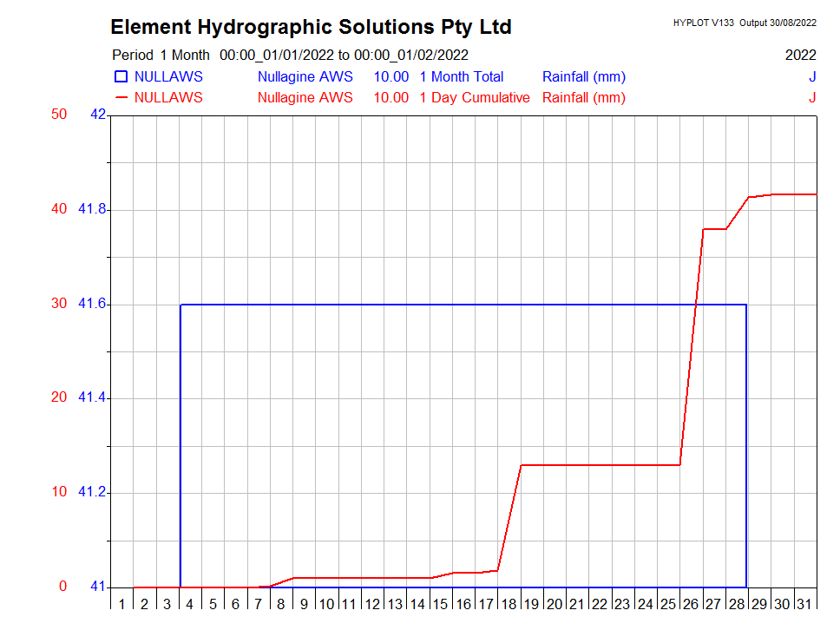Screen dimensions: 840x630
Task: Click day 1 on the x-axis
Action: (x=121, y=604)
